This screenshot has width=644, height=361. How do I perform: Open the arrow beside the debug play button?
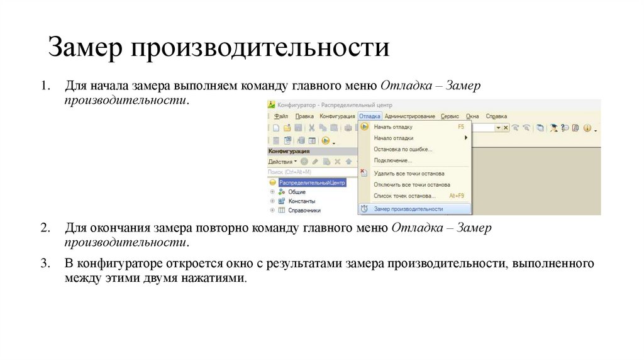[334, 143]
